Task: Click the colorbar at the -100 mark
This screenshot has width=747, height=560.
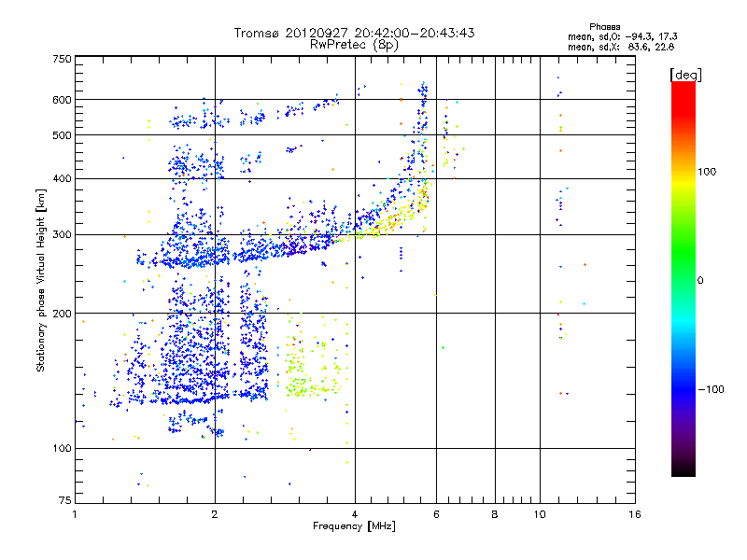Action: click(684, 389)
